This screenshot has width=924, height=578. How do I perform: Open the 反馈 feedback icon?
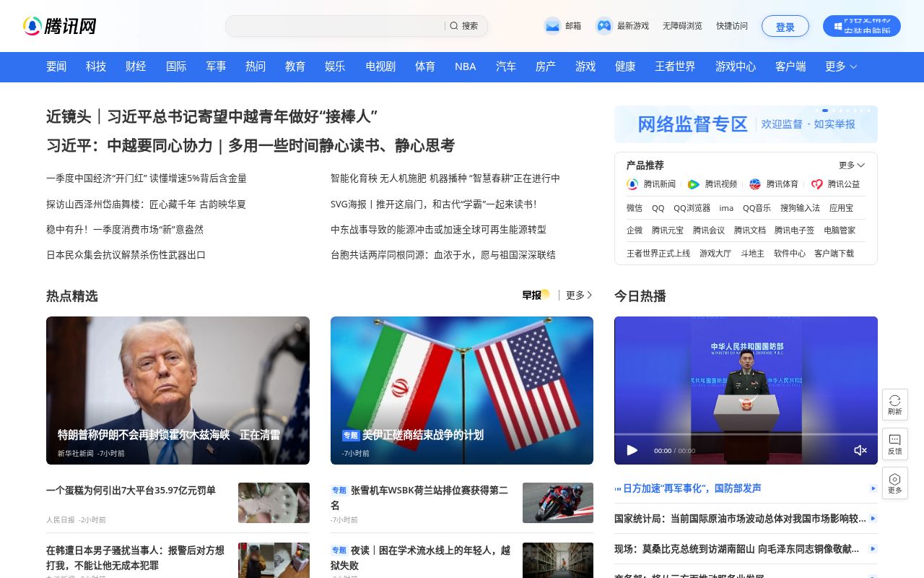pyautogui.click(x=895, y=441)
